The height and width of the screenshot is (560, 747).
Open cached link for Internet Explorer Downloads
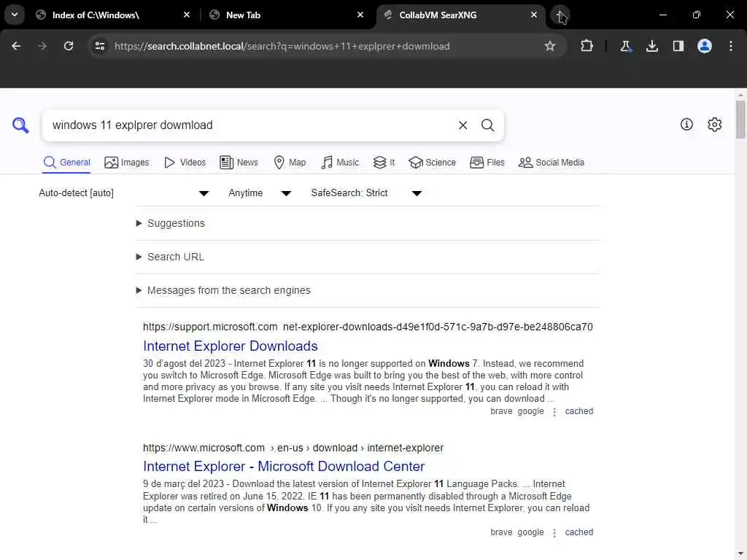[578, 411]
